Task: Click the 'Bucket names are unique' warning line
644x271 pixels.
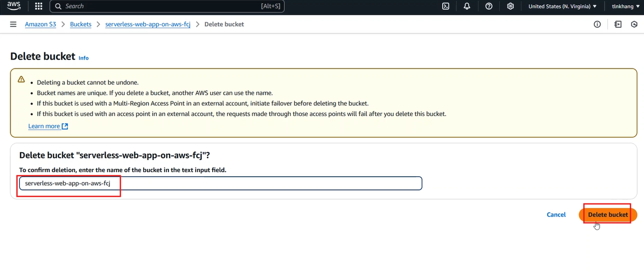Action: tap(155, 93)
